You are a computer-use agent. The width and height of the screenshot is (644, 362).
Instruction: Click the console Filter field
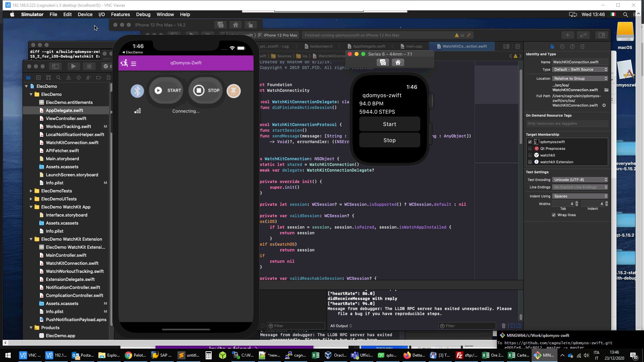(467, 326)
